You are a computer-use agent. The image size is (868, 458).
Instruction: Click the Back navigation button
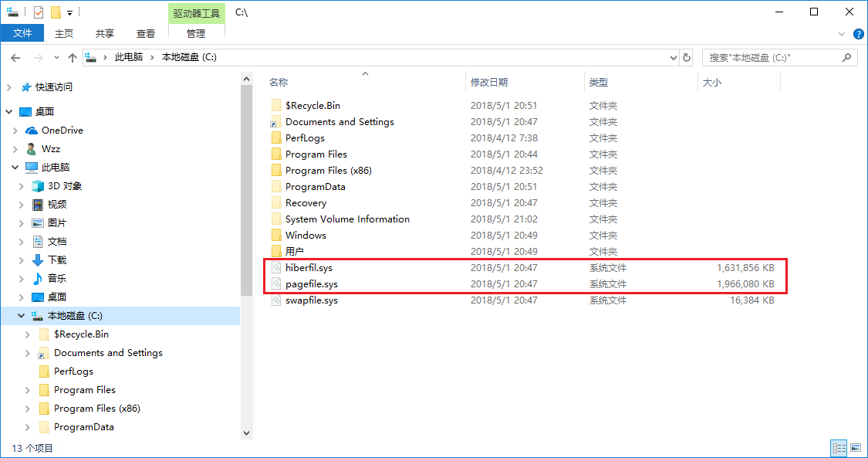pos(16,57)
